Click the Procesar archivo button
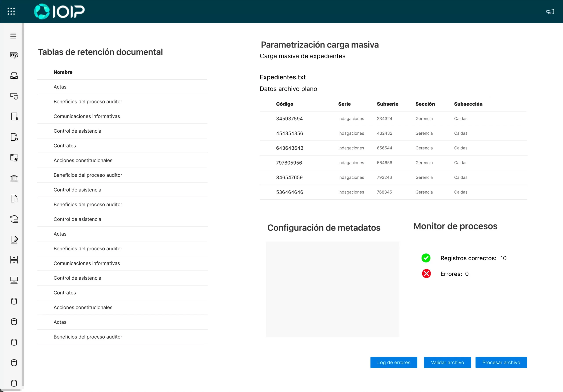 click(501, 362)
